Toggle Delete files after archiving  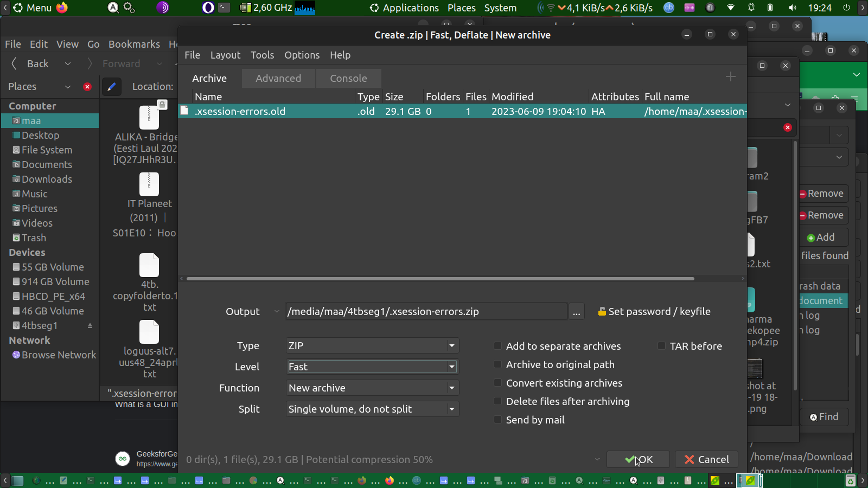(x=497, y=401)
